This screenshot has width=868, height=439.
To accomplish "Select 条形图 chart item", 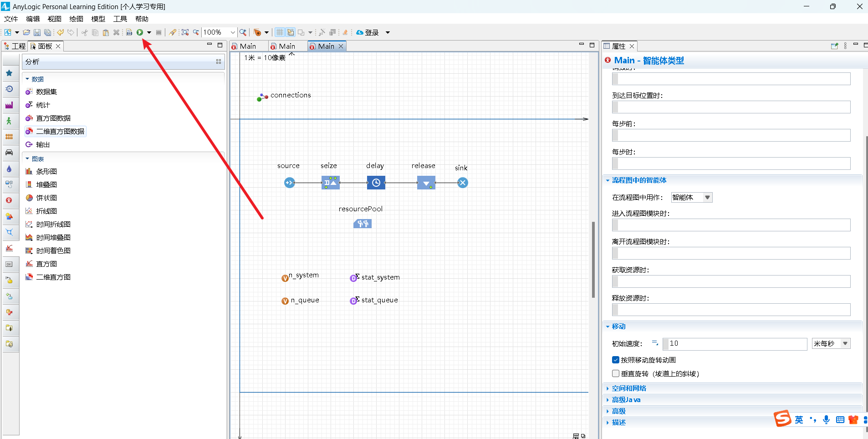I will 41,171.
